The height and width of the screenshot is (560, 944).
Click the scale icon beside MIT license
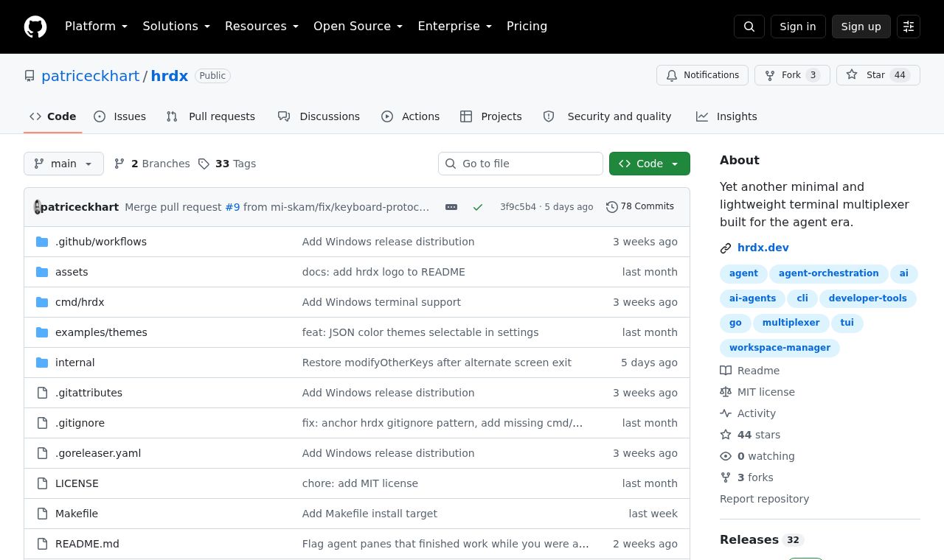click(726, 392)
